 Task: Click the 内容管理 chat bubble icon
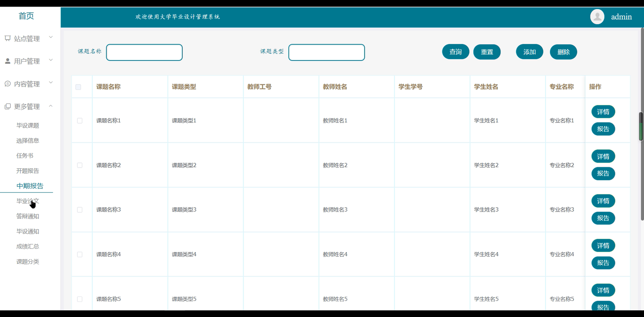click(8, 84)
